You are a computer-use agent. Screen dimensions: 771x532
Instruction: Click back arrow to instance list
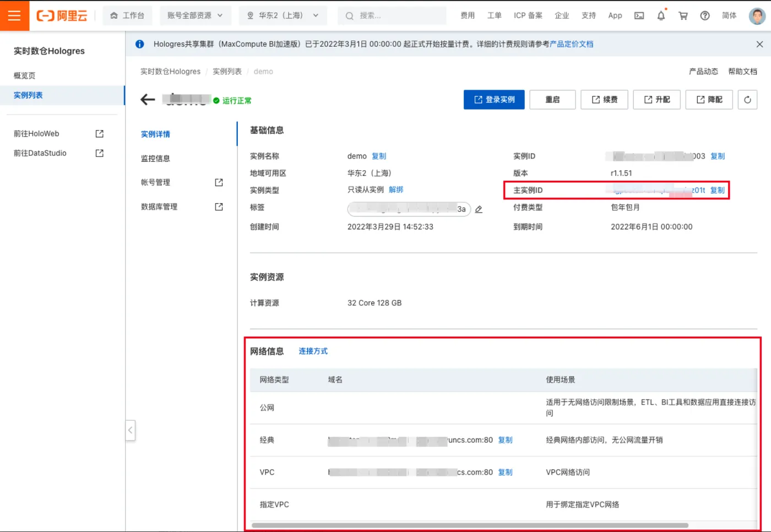(x=148, y=100)
